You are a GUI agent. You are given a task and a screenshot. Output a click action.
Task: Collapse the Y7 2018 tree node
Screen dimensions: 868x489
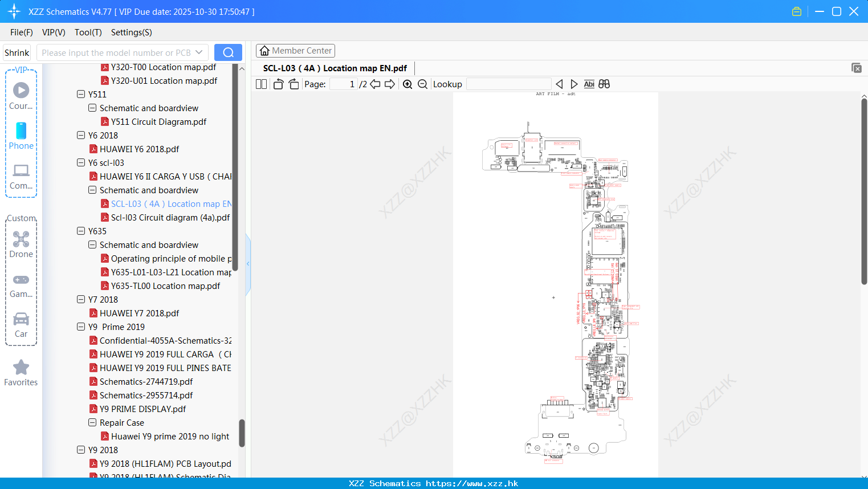tap(81, 299)
